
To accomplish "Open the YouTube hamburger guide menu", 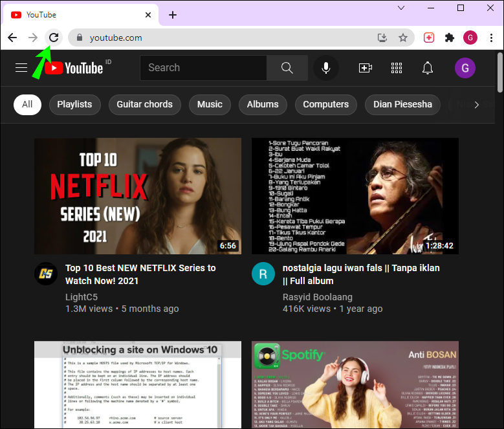I will coord(21,68).
